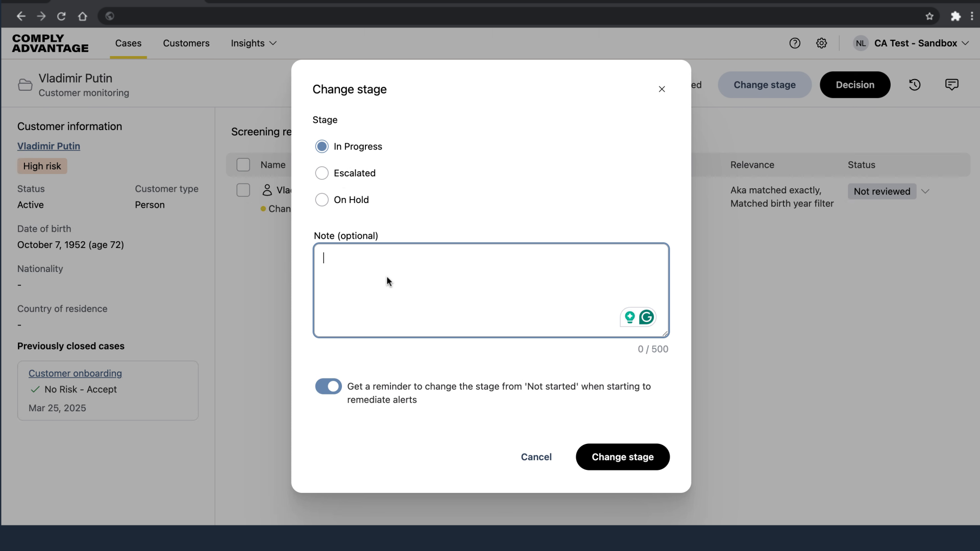
Task: Confirm with the black Change stage button
Action: point(622,457)
